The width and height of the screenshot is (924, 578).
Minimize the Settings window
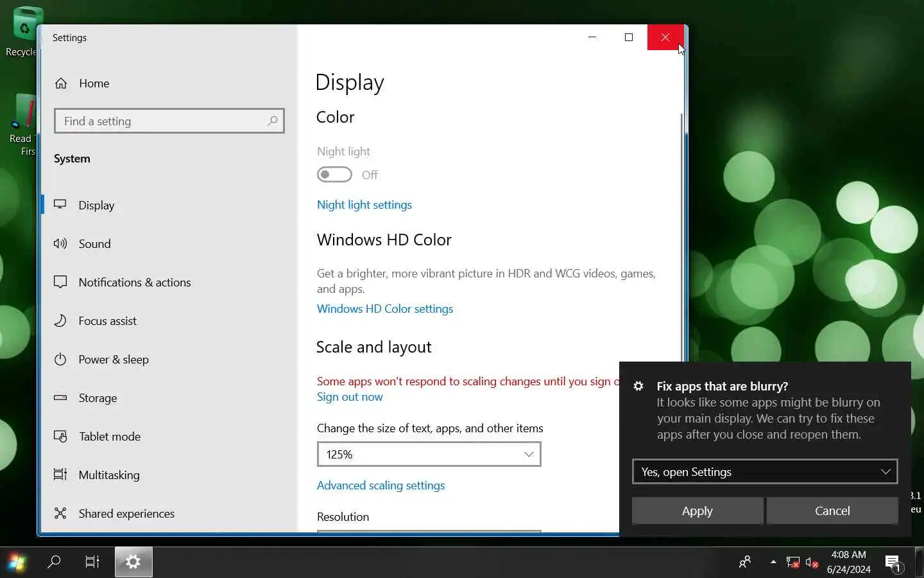(592, 37)
